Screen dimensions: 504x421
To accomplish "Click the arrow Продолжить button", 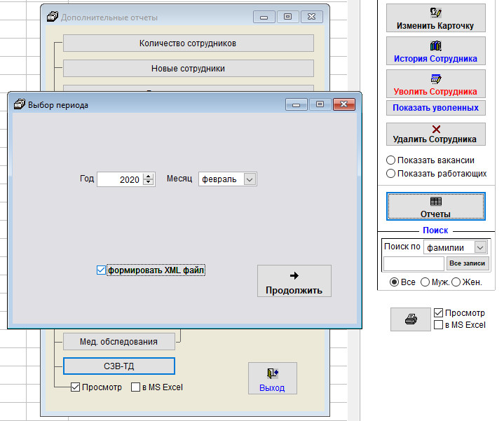I will pyautogui.click(x=294, y=281).
